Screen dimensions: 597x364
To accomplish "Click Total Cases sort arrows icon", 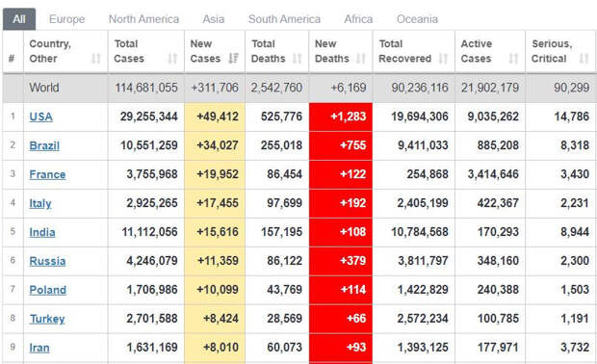I will point(172,58).
